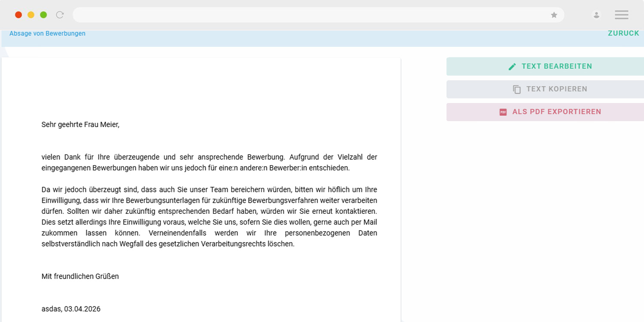
Task: Click the TEXT BEARBEITEN button
Action: coord(545,67)
